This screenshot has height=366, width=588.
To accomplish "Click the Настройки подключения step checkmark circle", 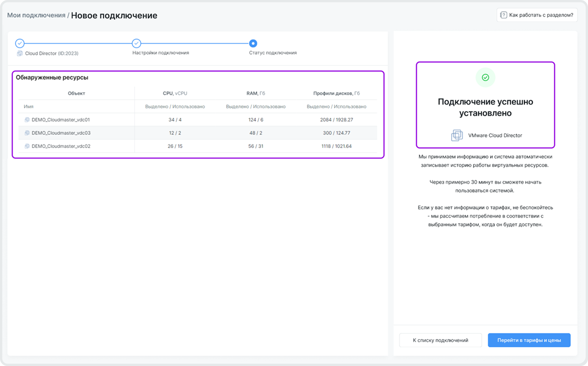I will click(136, 43).
